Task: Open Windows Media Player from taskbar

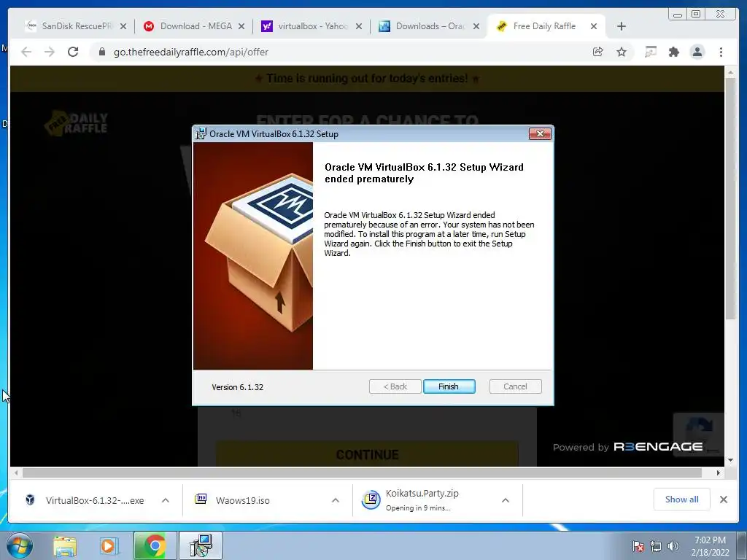Action: point(108,545)
